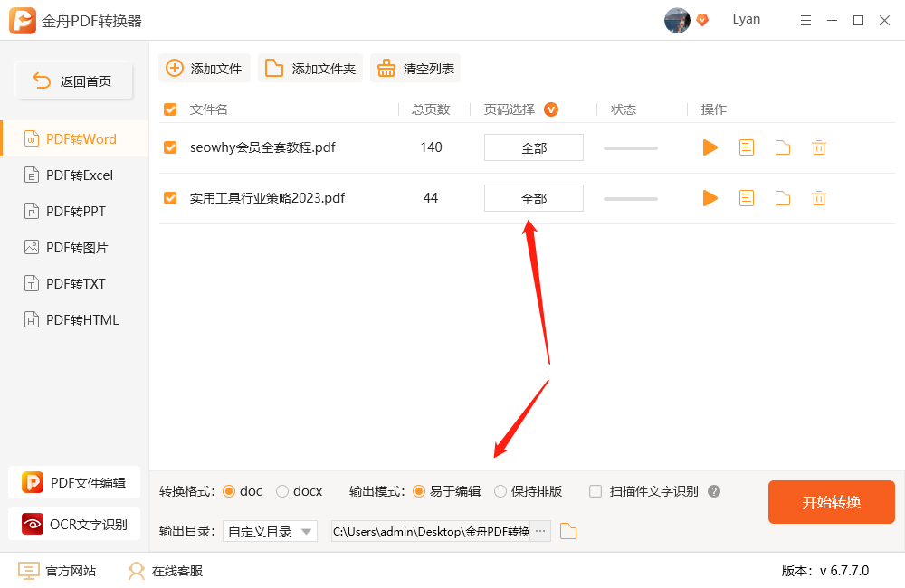Click the help question mark beside 扫描件文字识别

[714, 491]
